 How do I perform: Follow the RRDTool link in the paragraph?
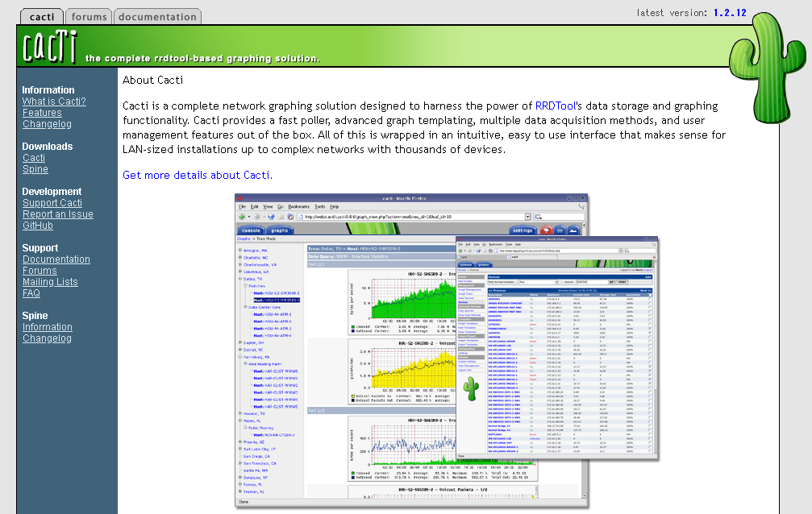(555, 106)
